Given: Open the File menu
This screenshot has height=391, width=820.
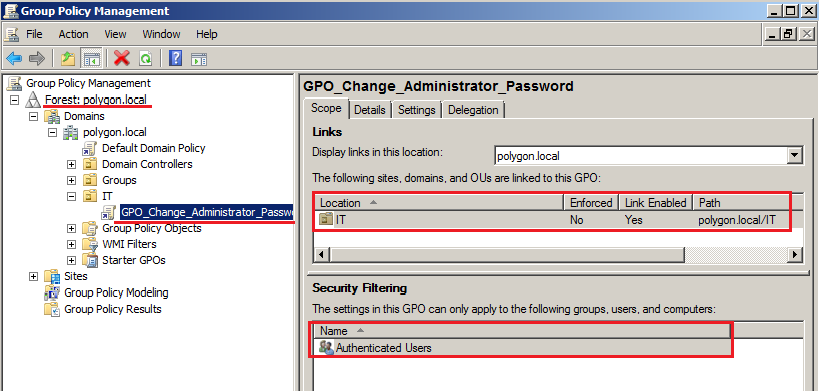Looking at the screenshot, I should click(x=34, y=34).
